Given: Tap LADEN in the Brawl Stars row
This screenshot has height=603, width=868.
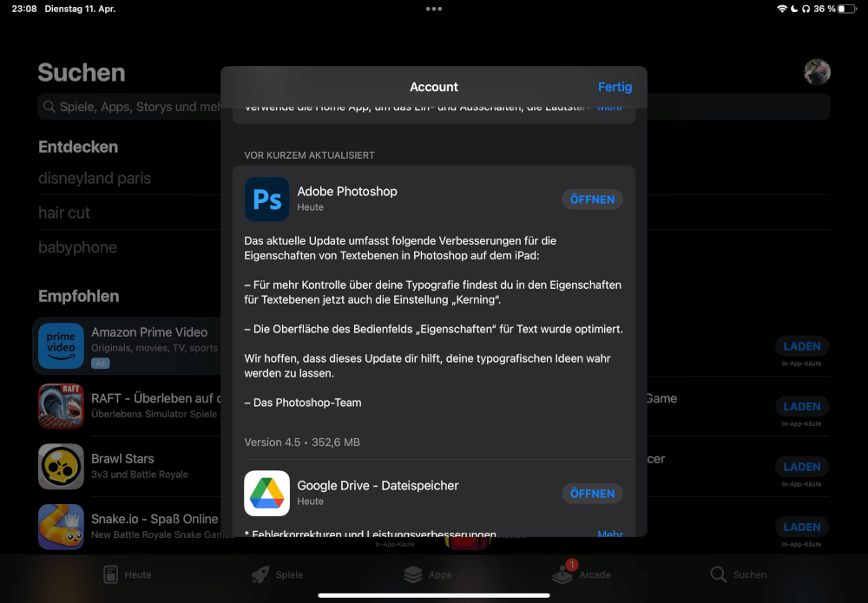Looking at the screenshot, I should click(x=801, y=467).
